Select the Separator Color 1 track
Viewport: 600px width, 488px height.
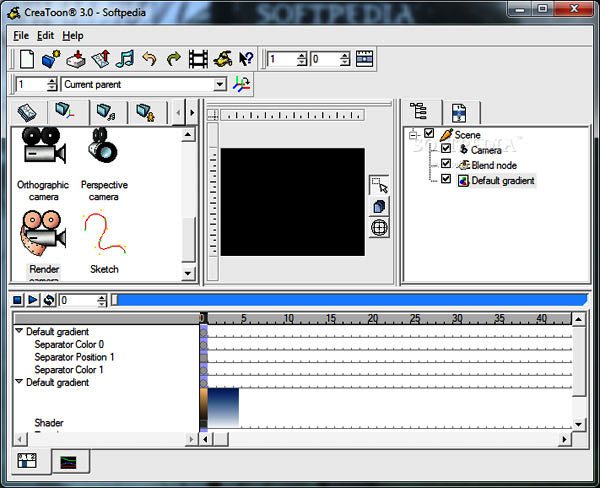pos(69,370)
